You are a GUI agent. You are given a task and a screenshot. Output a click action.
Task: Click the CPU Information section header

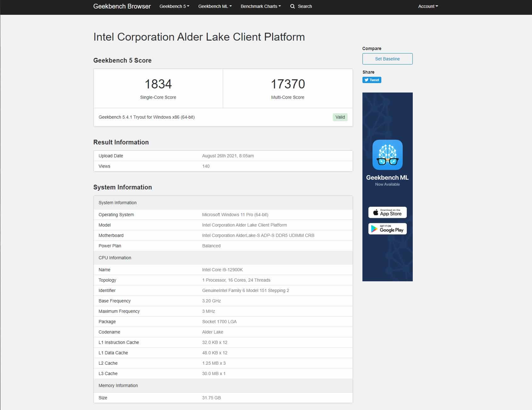click(223, 258)
